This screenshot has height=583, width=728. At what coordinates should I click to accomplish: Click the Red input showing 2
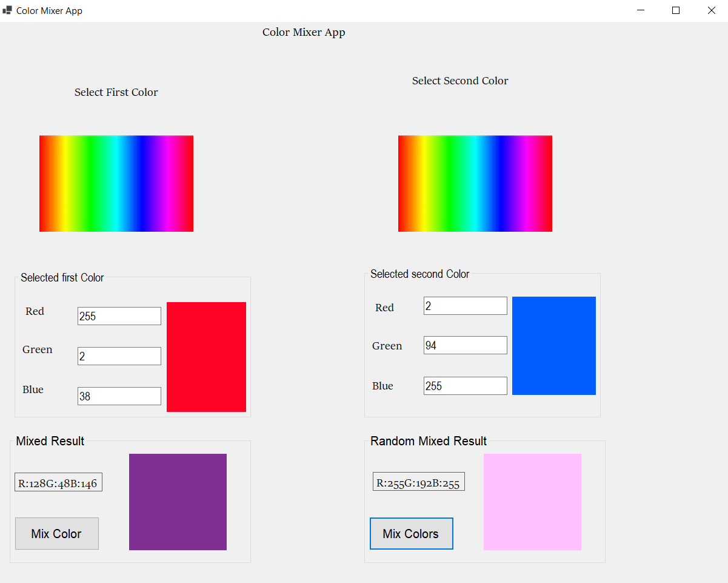pos(465,305)
